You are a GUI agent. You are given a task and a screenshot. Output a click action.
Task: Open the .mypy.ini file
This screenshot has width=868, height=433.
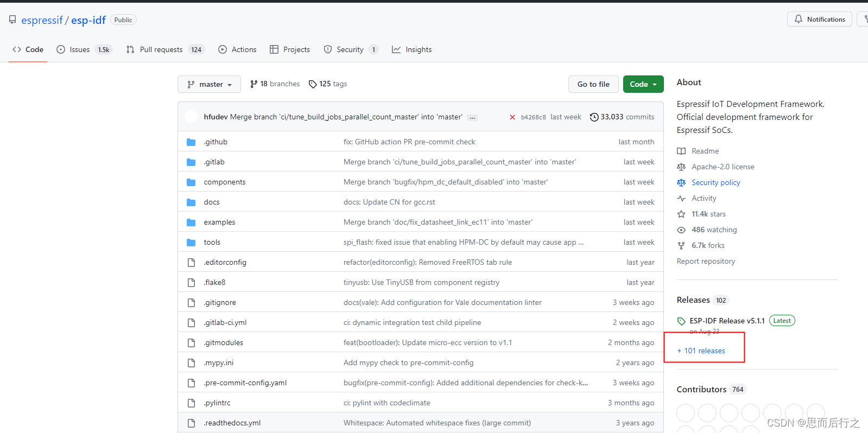click(219, 363)
